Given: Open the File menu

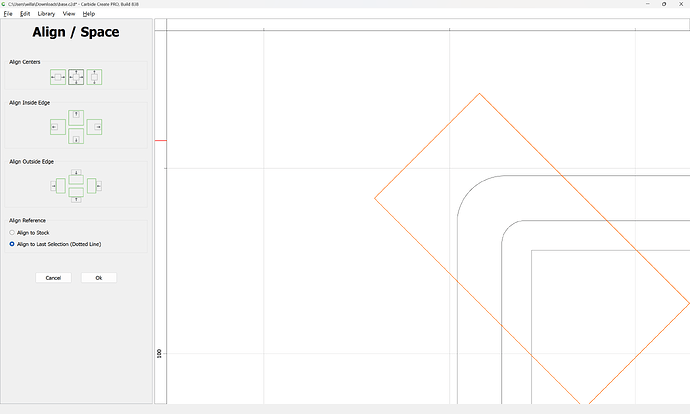Looking at the screenshot, I should click(x=8, y=14).
